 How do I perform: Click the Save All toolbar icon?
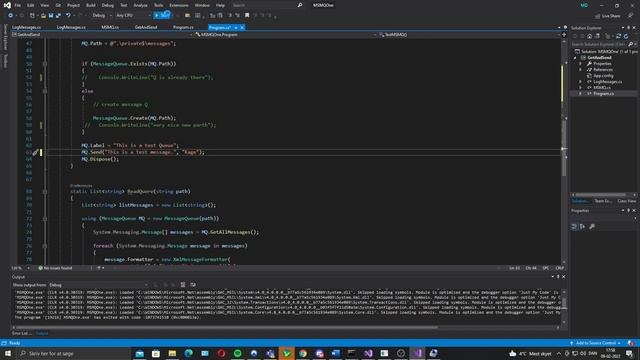58,16
